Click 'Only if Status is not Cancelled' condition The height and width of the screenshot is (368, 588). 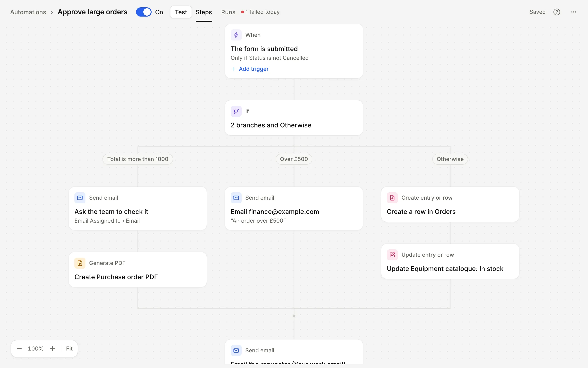[x=269, y=58]
